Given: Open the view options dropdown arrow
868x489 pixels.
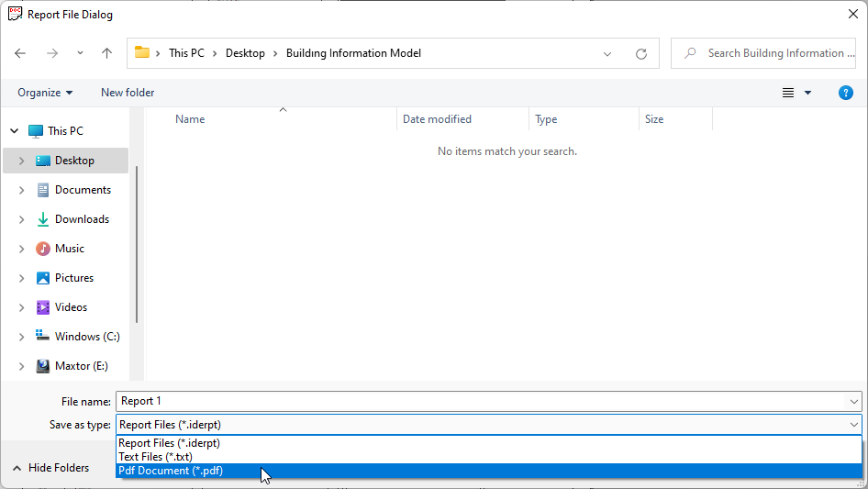Looking at the screenshot, I should tap(808, 93).
